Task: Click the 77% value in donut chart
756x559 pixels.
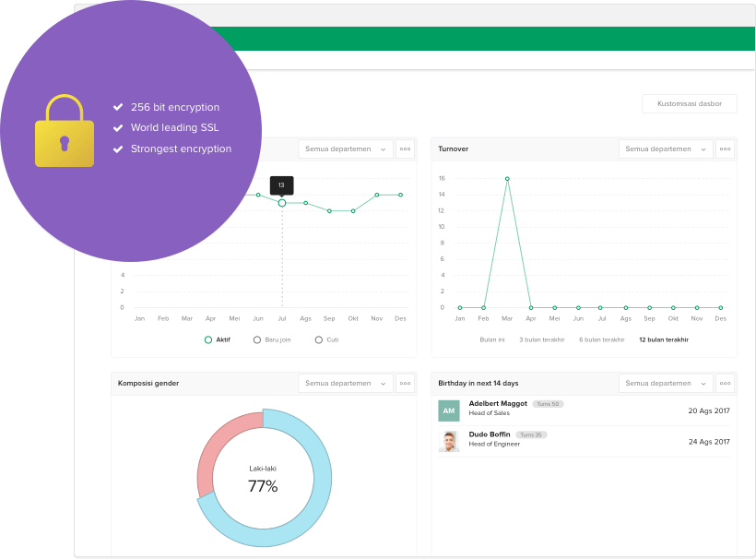Action: tap(263, 486)
